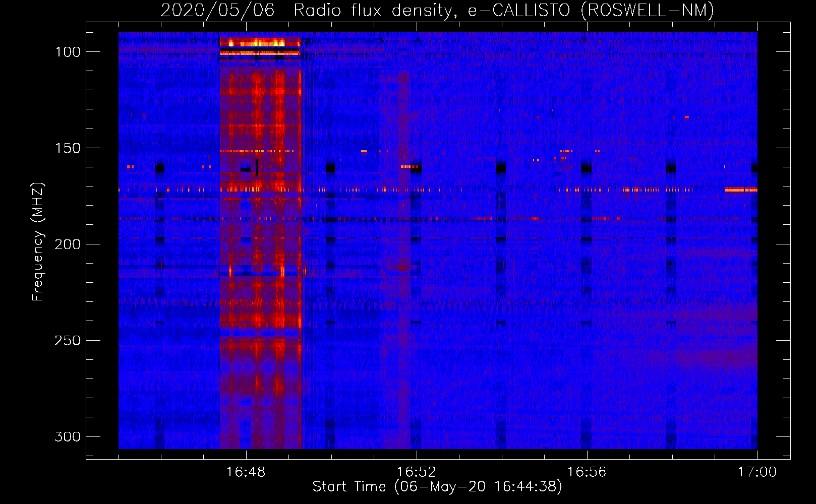Click the 16:48 time tick label
This screenshot has width=816, height=504.
pos(246,472)
